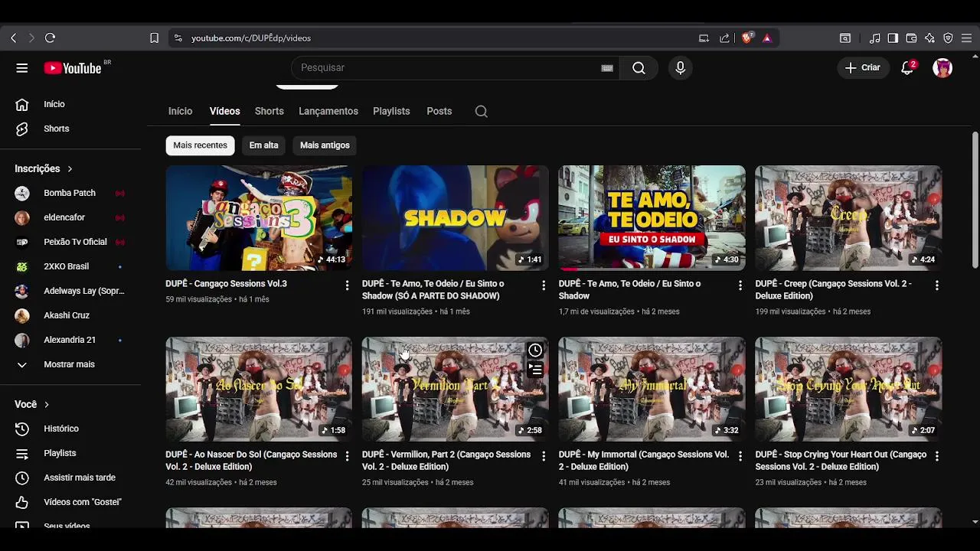Open Brave Shields lion icon

click(x=747, y=37)
